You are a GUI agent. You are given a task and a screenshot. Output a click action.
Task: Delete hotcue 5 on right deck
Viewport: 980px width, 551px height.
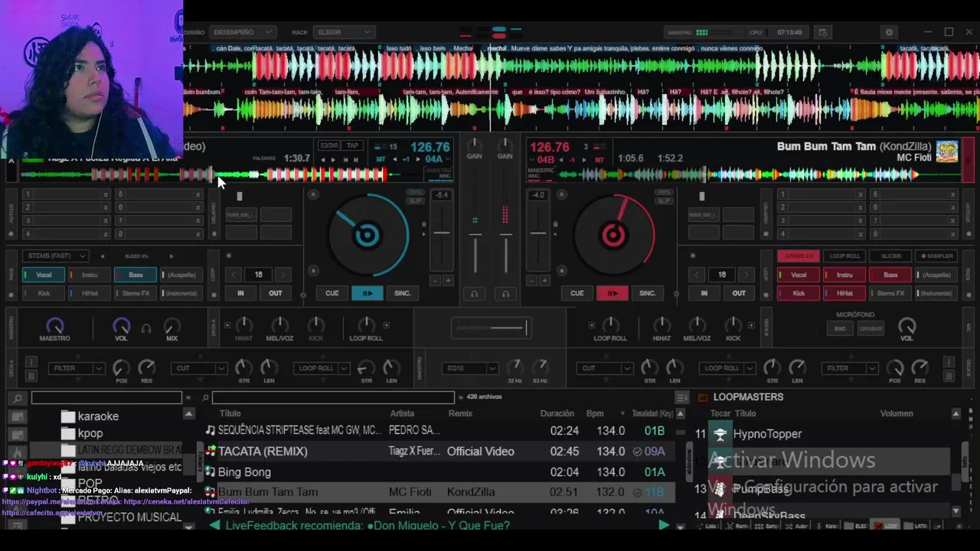click(x=953, y=194)
